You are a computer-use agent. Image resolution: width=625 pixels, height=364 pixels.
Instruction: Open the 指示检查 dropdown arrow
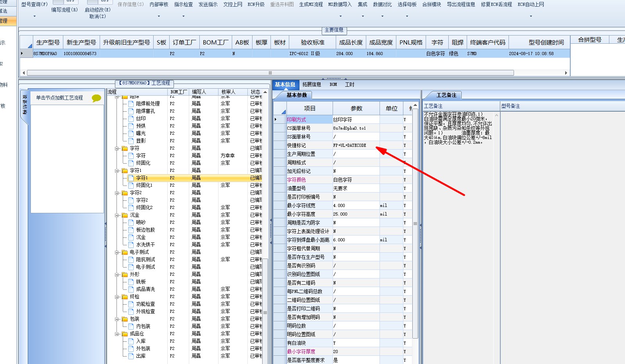(183, 16)
